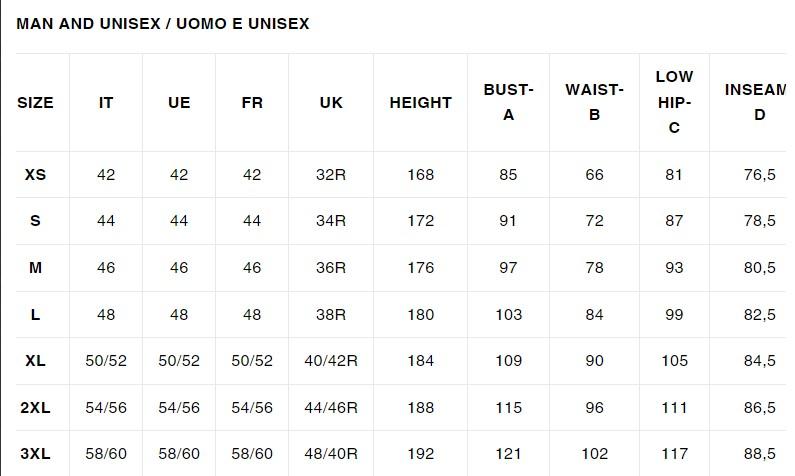Screen dimensions: 795x476
Task: Click the inseam value 78,5
Action: click(759, 221)
